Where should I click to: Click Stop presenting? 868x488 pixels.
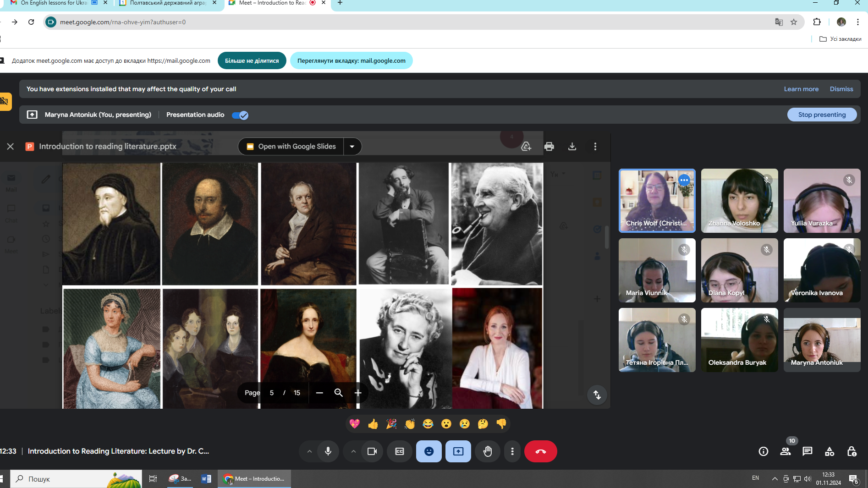click(x=822, y=115)
